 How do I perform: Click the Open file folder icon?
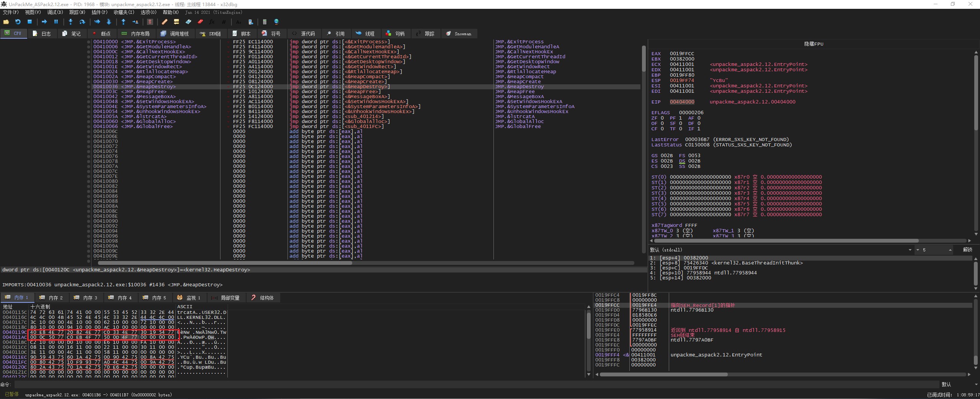6,22
